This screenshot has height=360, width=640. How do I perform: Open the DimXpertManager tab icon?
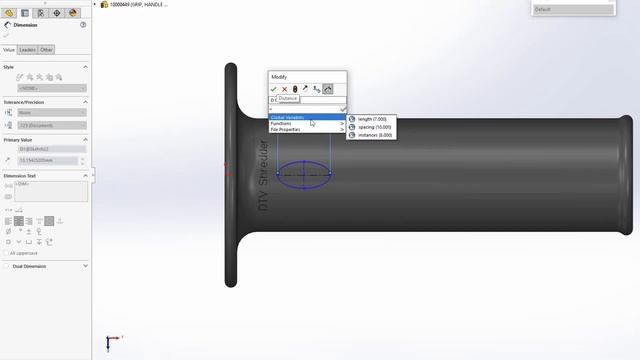pos(57,13)
